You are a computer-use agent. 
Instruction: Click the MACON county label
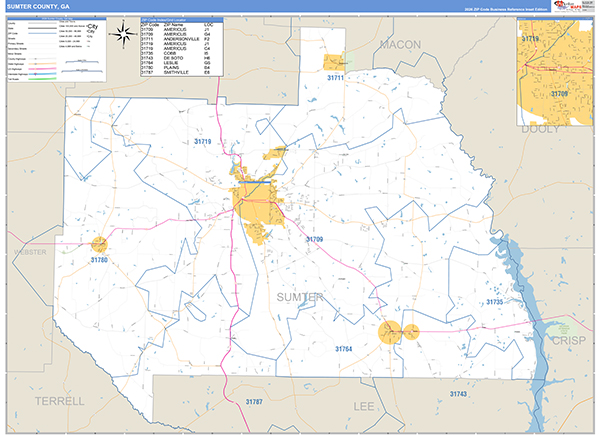tap(400, 45)
